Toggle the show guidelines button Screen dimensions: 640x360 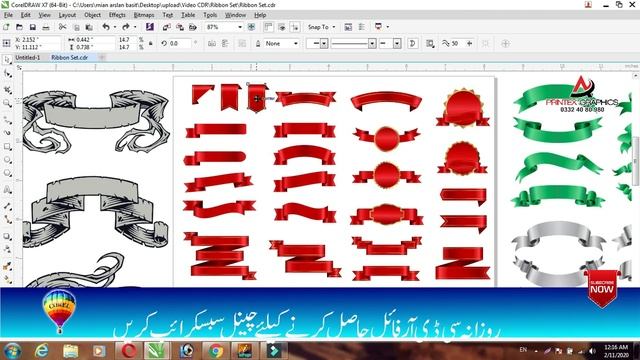pos(295,27)
